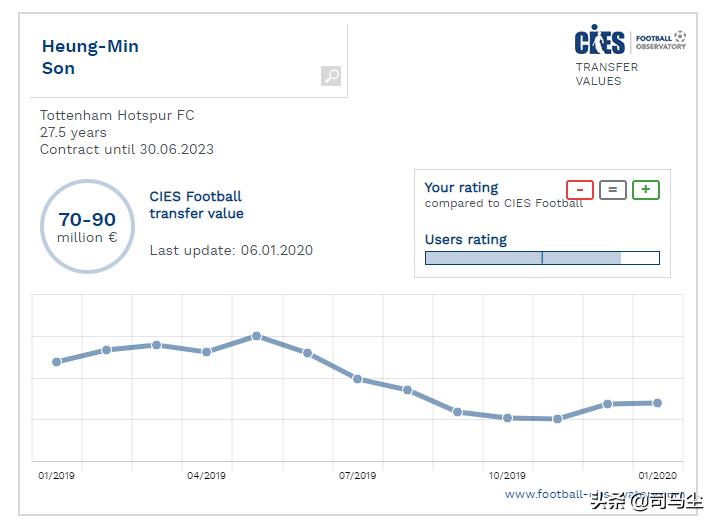Click the 70-90 million € value circle
This screenshot has width=718, height=525.
point(87,226)
